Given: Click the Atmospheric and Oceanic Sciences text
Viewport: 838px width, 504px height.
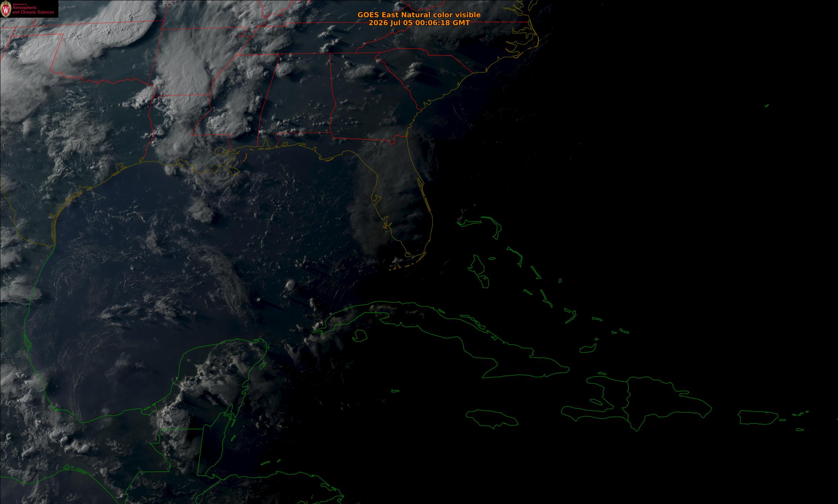Looking at the screenshot, I should (33, 9).
